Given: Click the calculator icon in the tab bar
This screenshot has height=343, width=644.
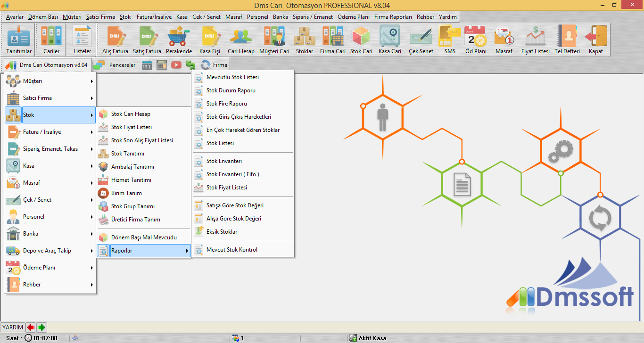Looking at the screenshot, I should pos(162,65).
